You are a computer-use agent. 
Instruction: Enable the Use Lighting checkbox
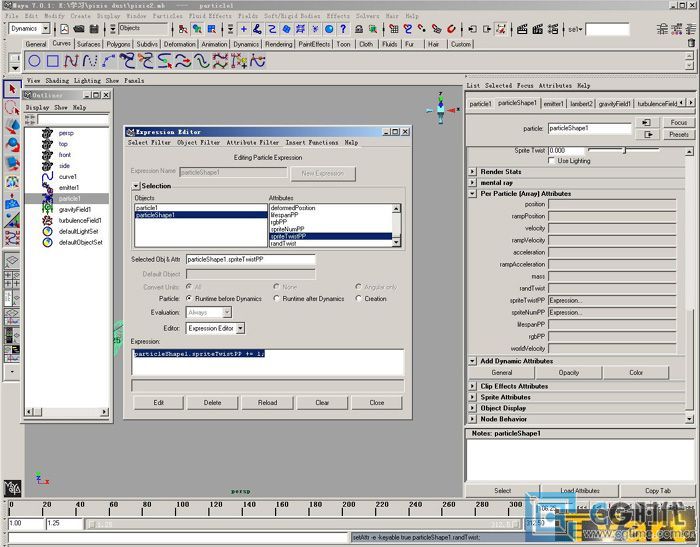coord(552,160)
